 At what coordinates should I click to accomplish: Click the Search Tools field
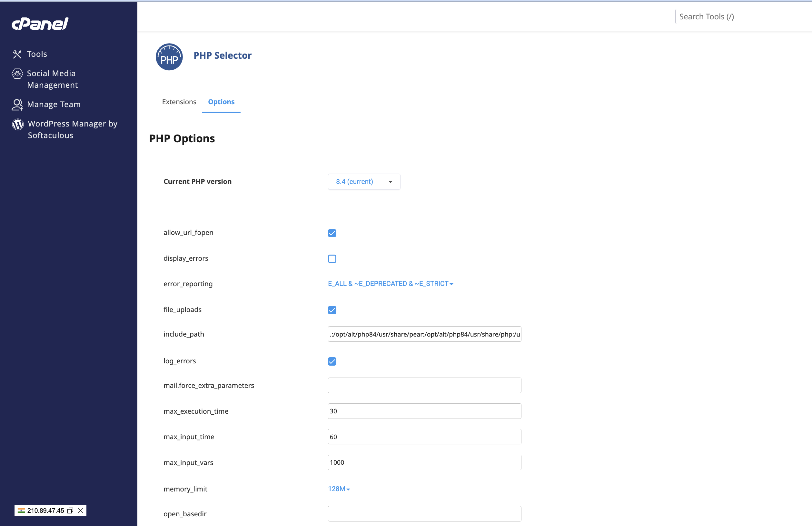(740, 17)
